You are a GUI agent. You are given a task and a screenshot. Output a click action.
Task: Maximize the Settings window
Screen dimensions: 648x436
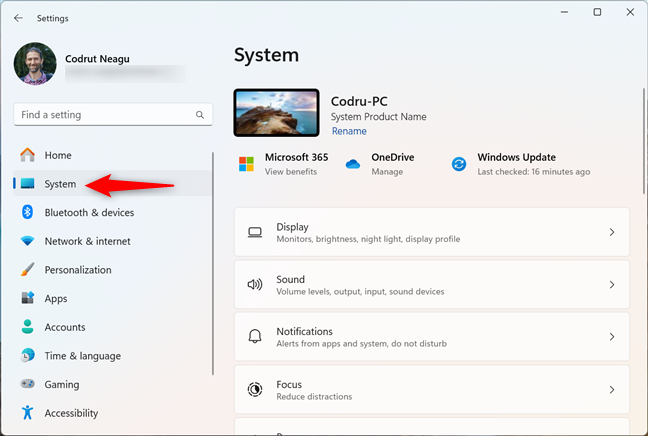coord(597,12)
